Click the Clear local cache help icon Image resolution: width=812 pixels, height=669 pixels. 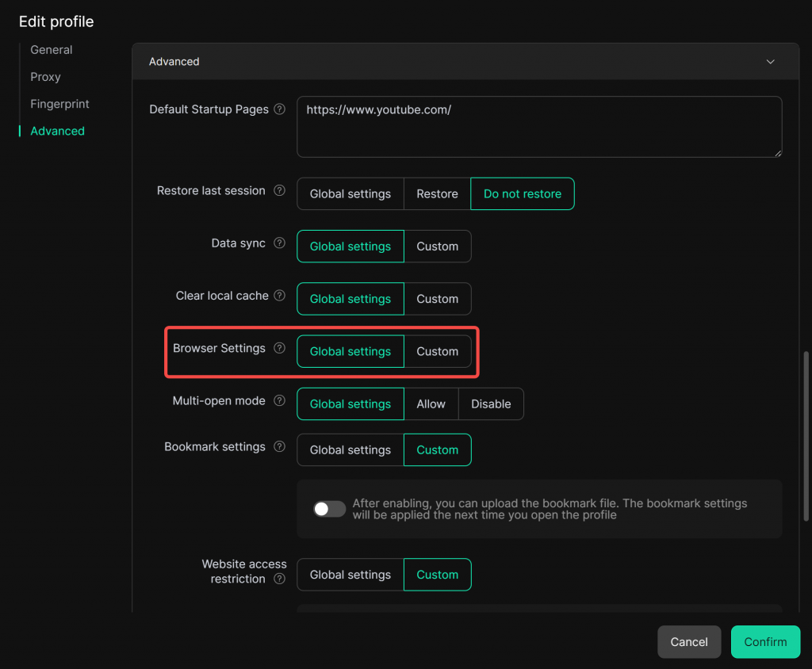pos(279,296)
